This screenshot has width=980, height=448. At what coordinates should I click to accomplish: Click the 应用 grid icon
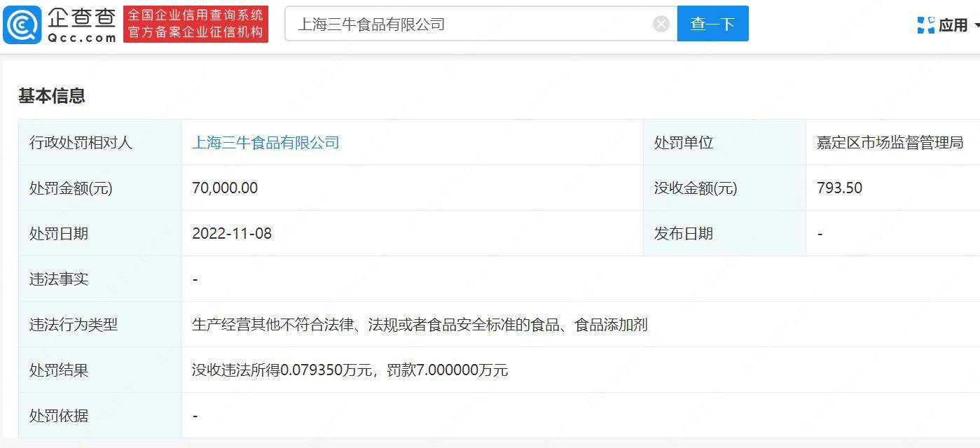(925, 25)
